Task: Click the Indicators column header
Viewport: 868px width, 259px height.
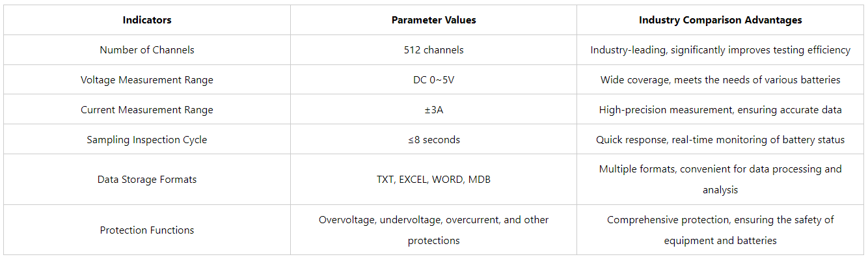Action: pos(147,20)
